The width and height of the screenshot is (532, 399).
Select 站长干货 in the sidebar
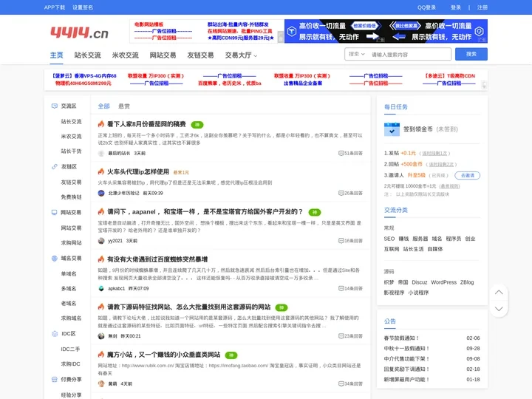[x=71, y=151]
